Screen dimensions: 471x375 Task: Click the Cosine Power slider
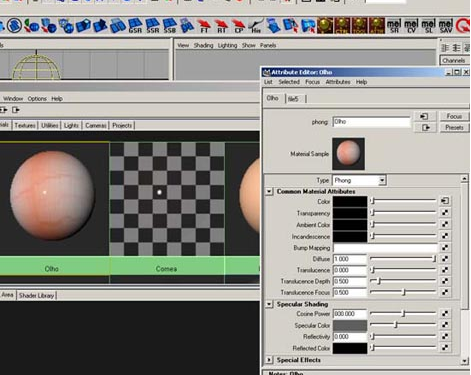(403, 314)
